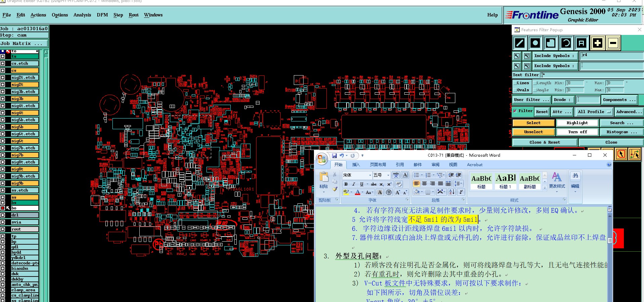Apply Bold formatting in Word
The width and height of the screenshot is (644, 302).
346,184
